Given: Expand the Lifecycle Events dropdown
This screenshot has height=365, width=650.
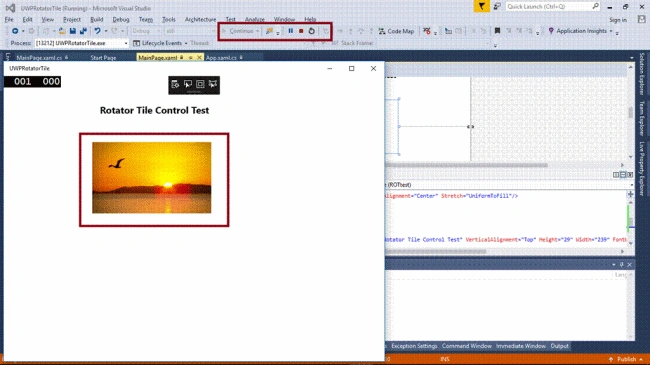Looking at the screenshot, I should (x=186, y=43).
